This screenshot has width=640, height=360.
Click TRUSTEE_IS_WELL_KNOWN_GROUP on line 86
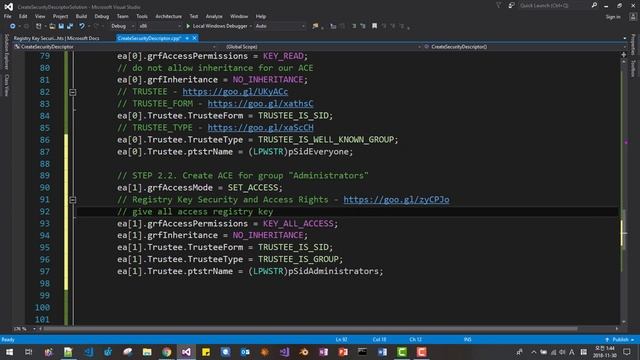326,140
